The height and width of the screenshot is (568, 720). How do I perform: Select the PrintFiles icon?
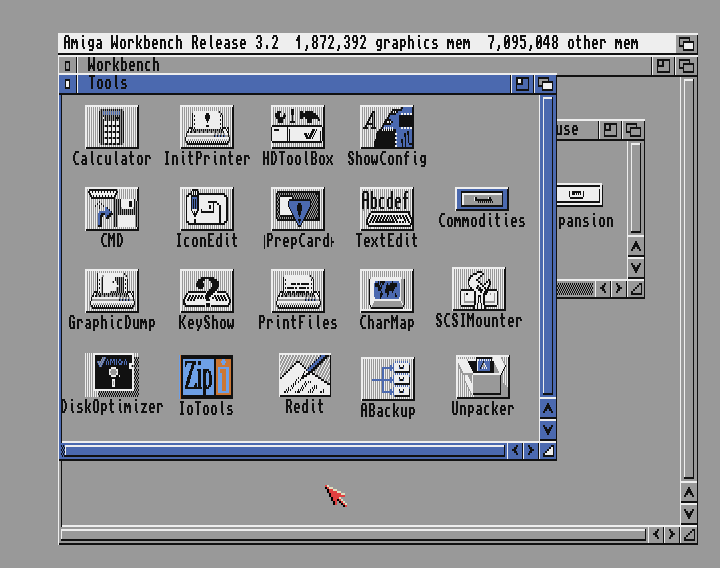click(x=298, y=291)
